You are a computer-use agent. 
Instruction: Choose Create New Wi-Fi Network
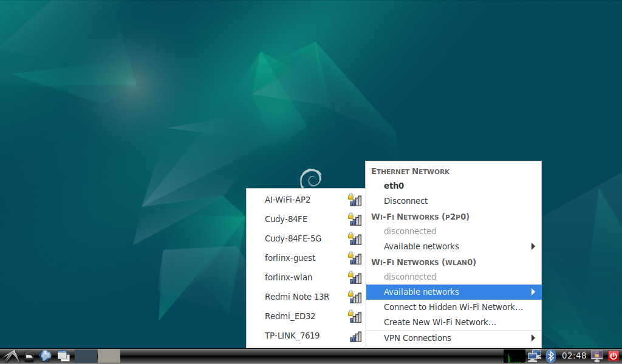click(x=453, y=322)
